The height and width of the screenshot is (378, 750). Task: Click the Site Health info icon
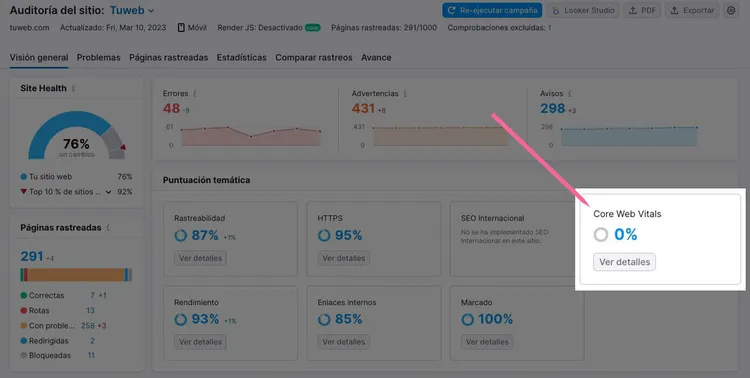[73, 89]
